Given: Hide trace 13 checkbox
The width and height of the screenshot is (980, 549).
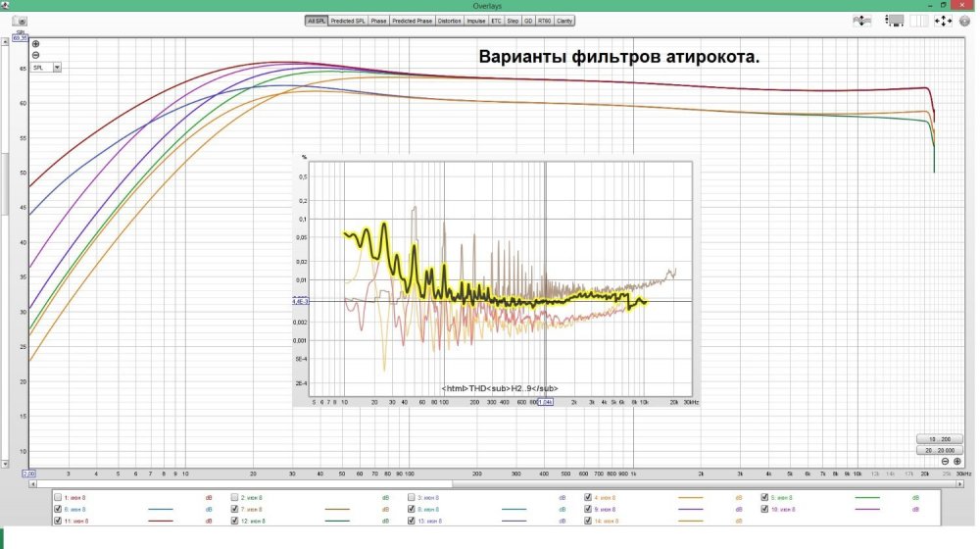Looking at the screenshot, I should 412,521.
